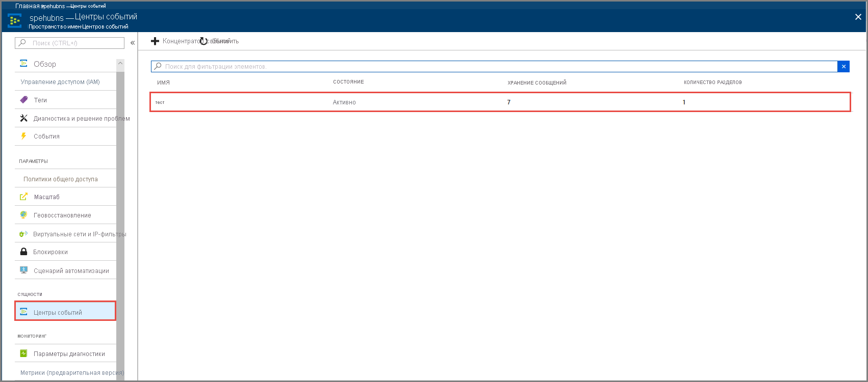Image resolution: width=868 pixels, height=382 pixels.
Task: Click the Центры событий sidebar icon
Action: pyautogui.click(x=23, y=312)
